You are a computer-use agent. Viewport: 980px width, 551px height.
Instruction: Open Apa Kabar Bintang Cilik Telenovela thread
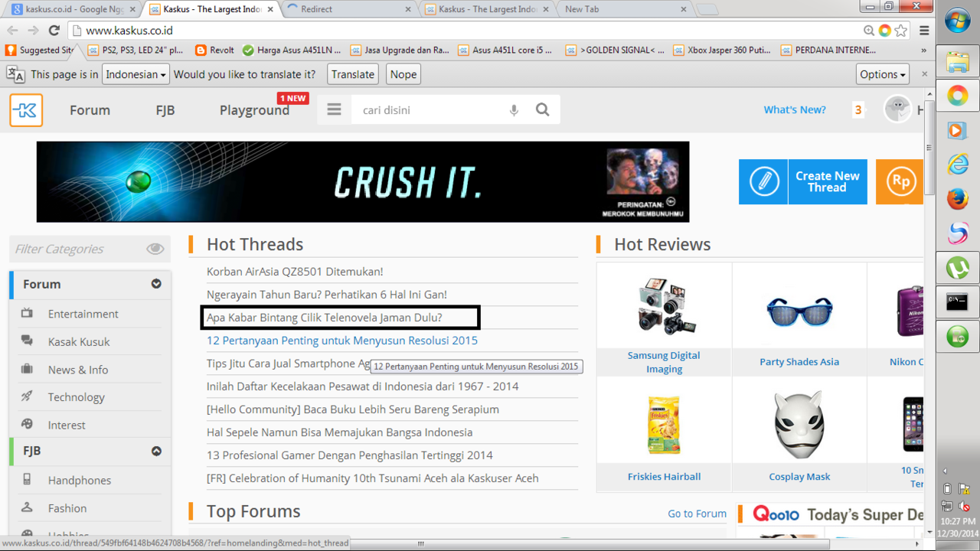[325, 318]
